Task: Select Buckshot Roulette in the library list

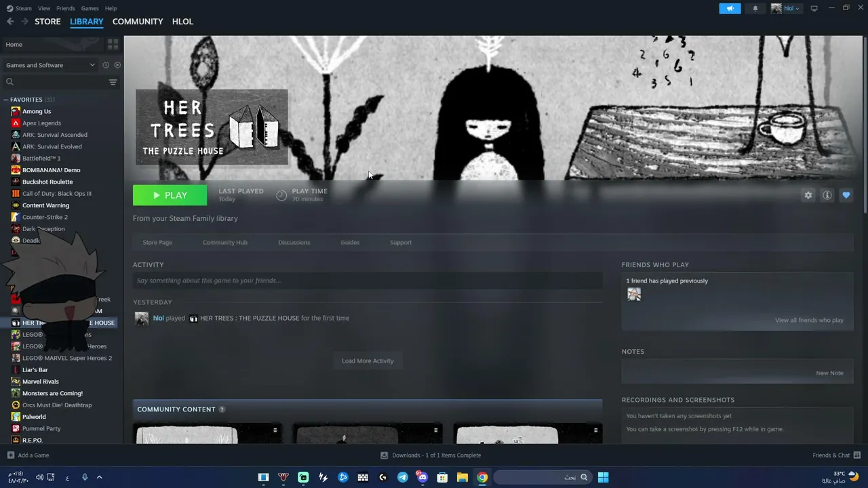Action: tap(47, 182)
